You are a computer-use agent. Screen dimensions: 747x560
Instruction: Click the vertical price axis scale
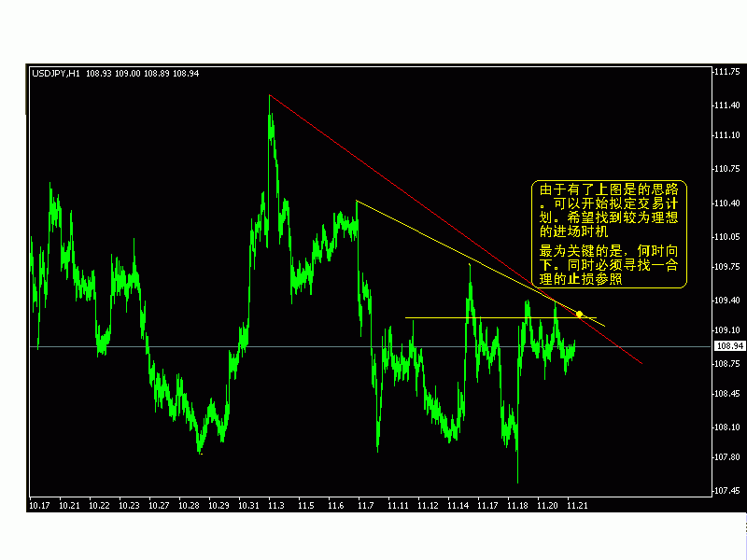click(x=726, y=280)
